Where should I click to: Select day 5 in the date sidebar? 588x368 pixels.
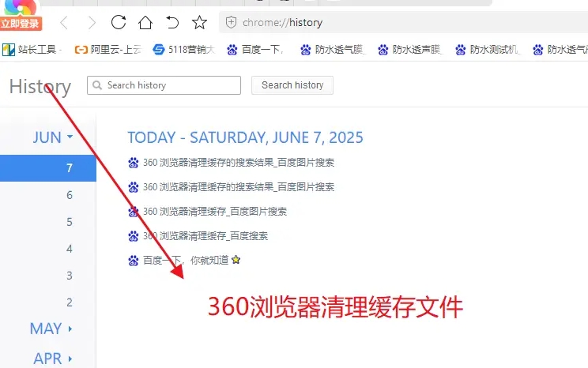[70, 222]
